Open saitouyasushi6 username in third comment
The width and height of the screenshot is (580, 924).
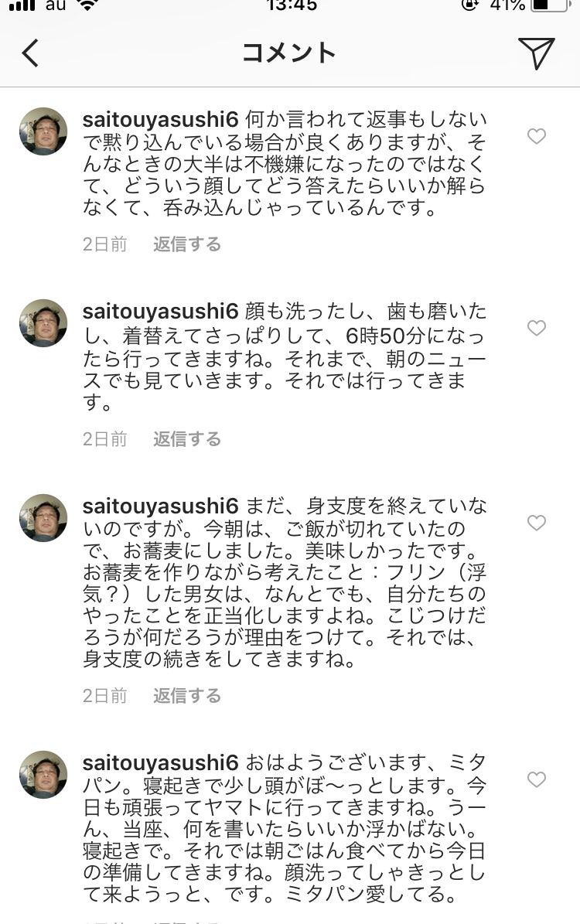(x=160, y=506)
